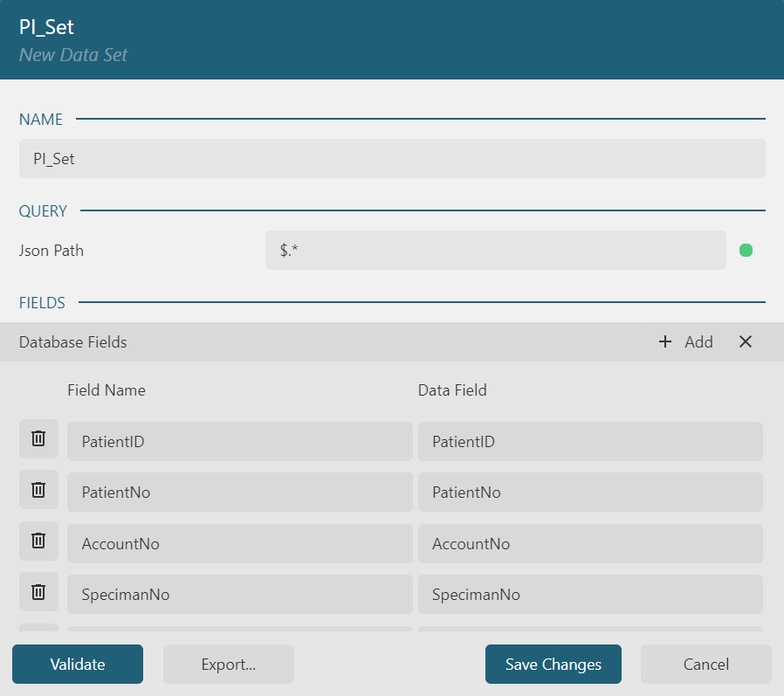Open the Export dialog
Screen dimensions: 784x696
tap(229, 664)
